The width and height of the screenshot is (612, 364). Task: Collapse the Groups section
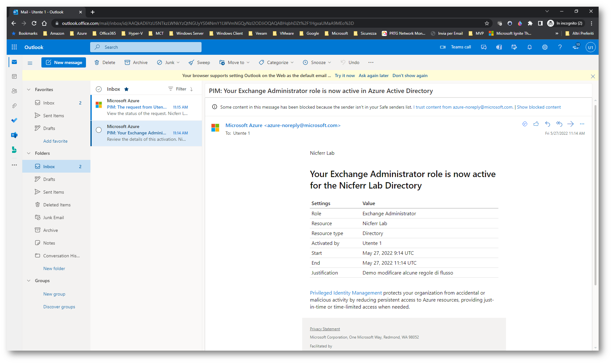29,281
